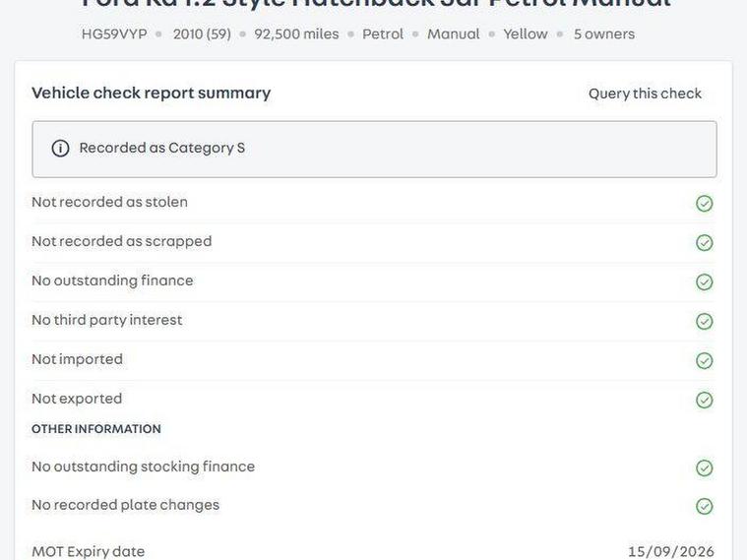The image size is (747, 560).
Task: Click the green check for No recorded plate changes
Action: point(704,507)
